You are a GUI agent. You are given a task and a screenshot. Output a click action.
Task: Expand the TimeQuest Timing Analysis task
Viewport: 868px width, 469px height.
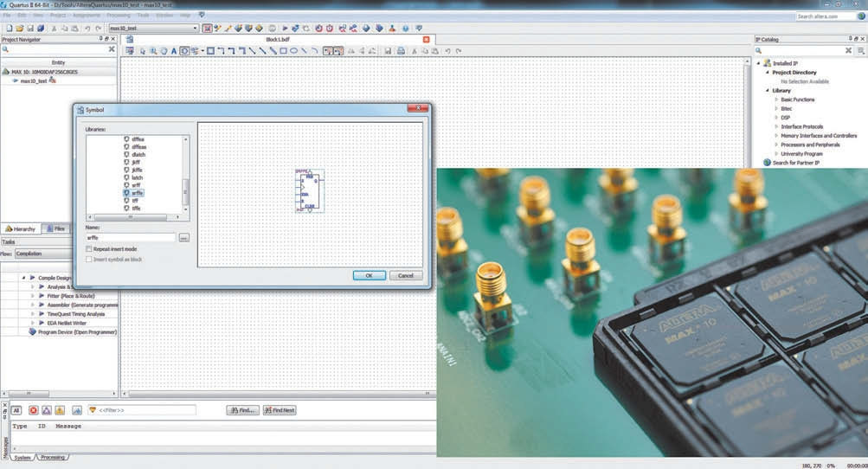pos(33,314)
